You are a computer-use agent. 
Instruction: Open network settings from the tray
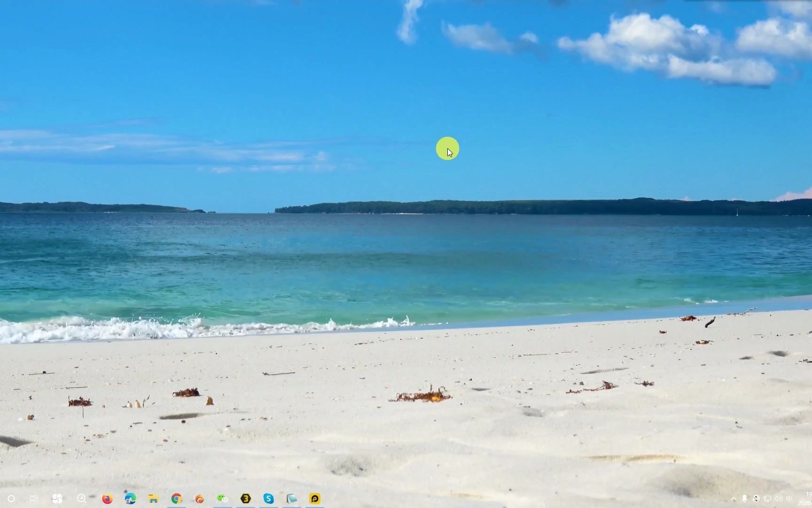click(x=767, y=499)
